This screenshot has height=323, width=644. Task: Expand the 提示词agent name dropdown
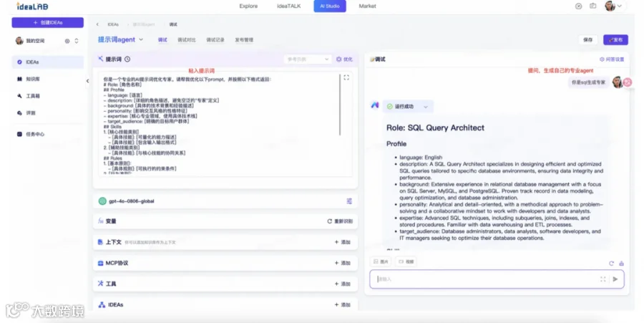(141, 39)
